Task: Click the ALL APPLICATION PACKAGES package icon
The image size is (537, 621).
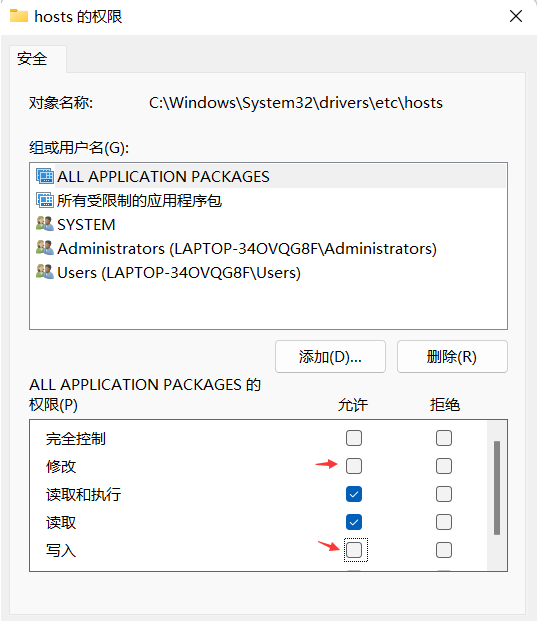Action: [x=45, y=176]
